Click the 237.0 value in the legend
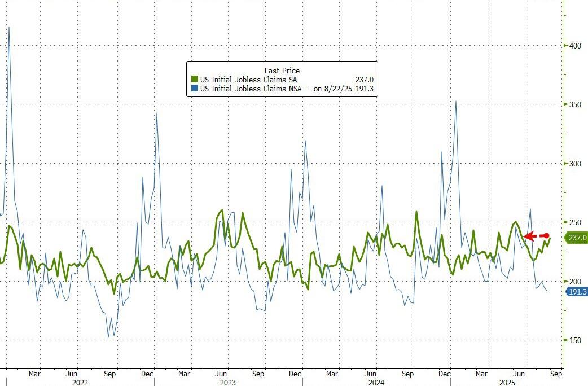The width and height of the screenshot is (588, 386). point(363,80)
